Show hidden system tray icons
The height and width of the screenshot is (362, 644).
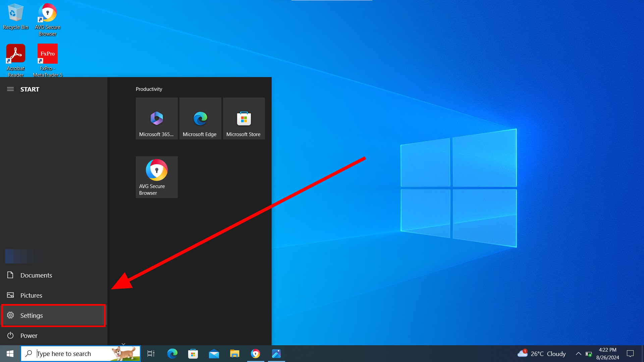[x=579, y=354]
